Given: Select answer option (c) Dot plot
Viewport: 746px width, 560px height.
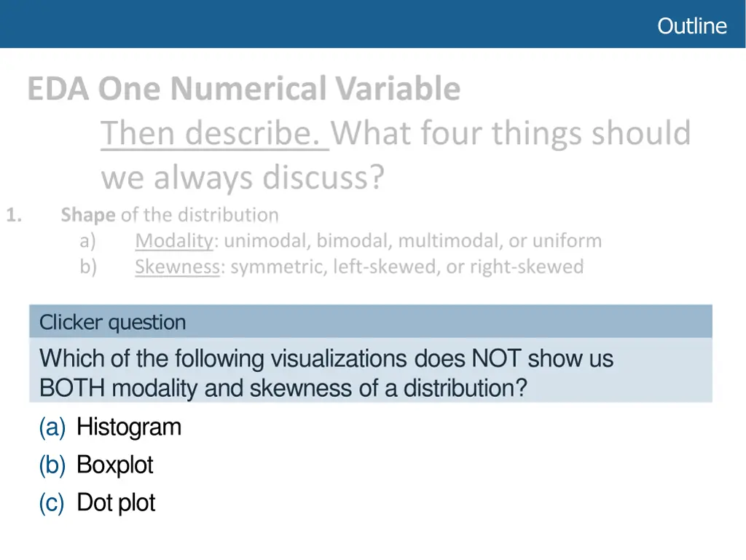Looking at the screenshot, I should pyautogui.click(x=97, y=502).
